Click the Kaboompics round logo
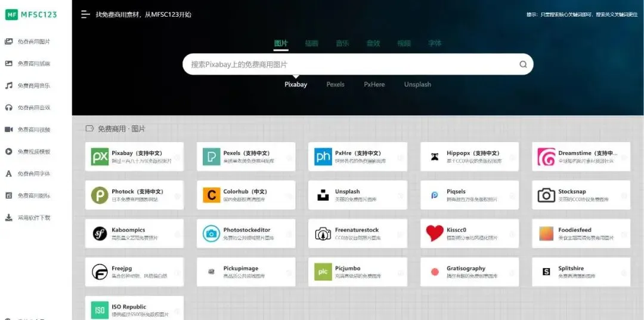This screenshot has width=644, height=320. click(100, 233)
